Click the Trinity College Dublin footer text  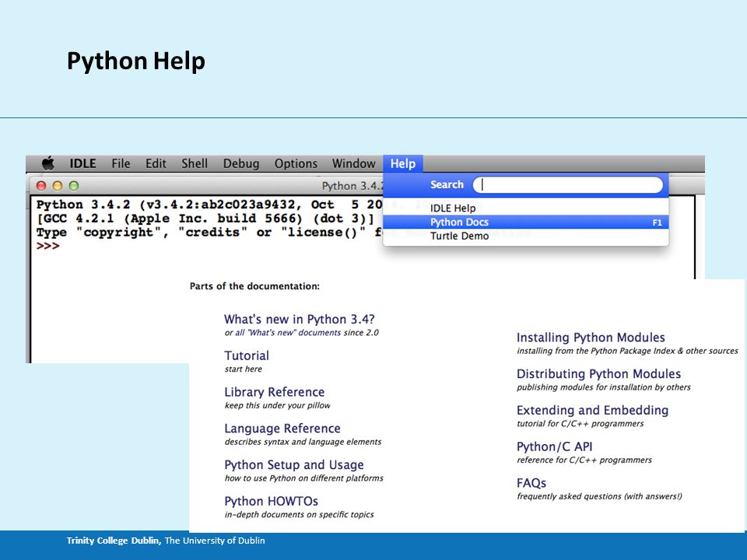166,541
